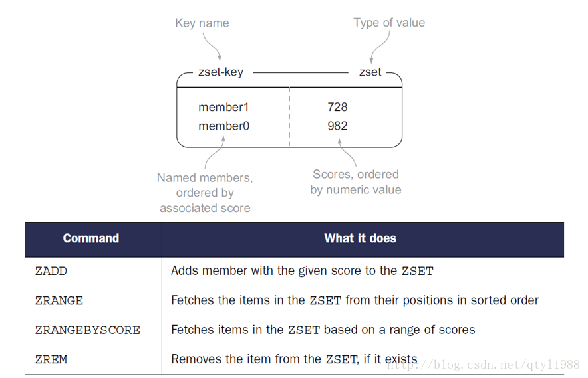This screenshot has height=378, width=588.
Task: Click the 'Scores, ordered by numeric value' annotation
Action: tap(355, 182)
